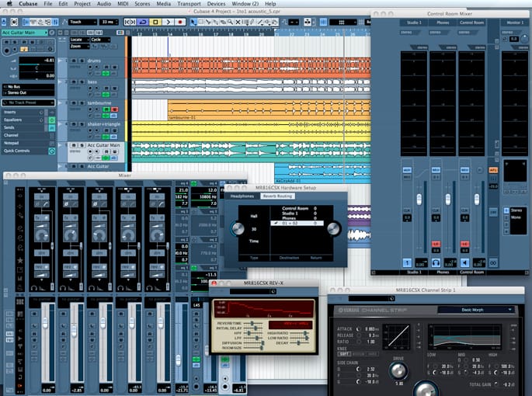Toggle the Cycle loop button in transport

point(143,22)
